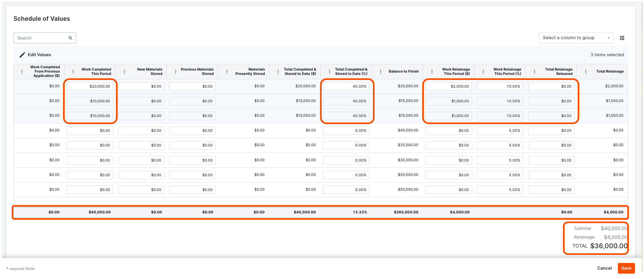This screenshot has height=279, width=644.
Task: Edit Work Retainage % field in $50,000.00 last row
Action: pos(500,190)
